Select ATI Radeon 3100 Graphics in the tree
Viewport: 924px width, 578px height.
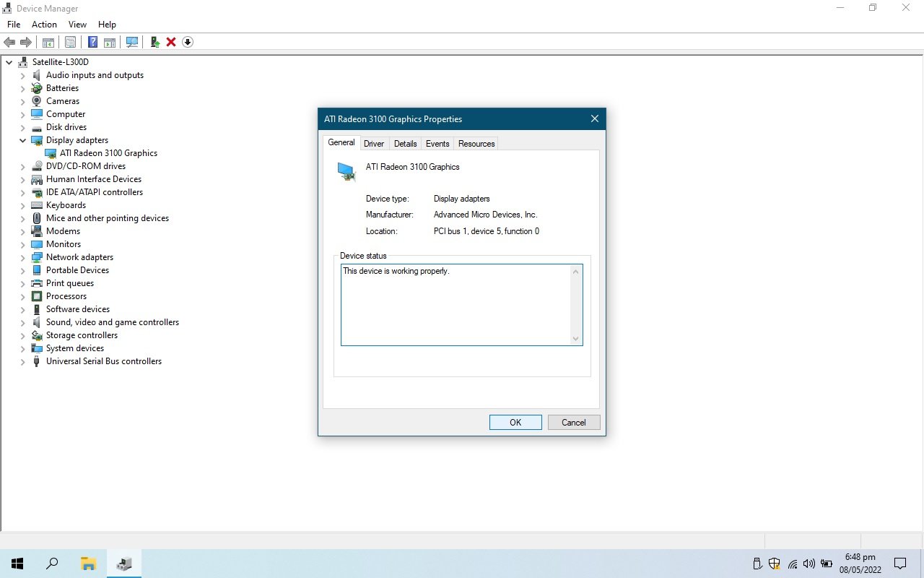(x=108, y=153)
